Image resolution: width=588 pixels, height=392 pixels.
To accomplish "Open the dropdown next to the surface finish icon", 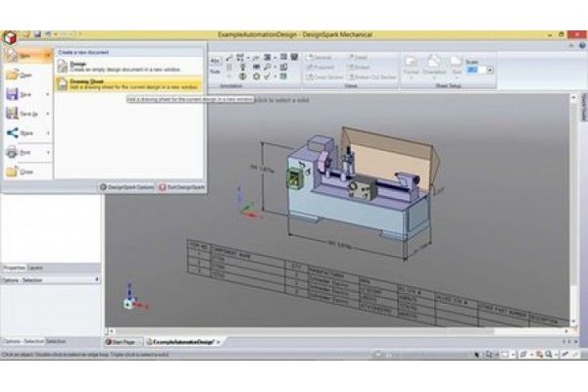I will tap(274, 76).
